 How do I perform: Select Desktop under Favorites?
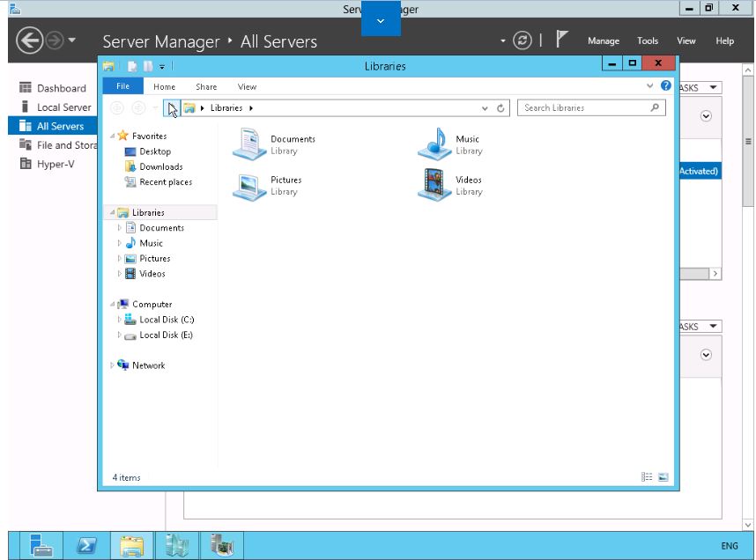click(147, 151)
